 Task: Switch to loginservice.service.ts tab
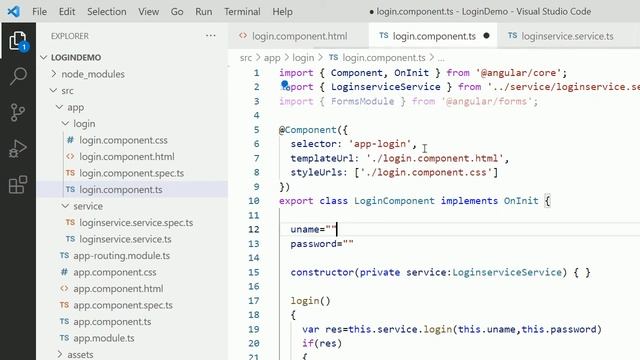point(566,36)
